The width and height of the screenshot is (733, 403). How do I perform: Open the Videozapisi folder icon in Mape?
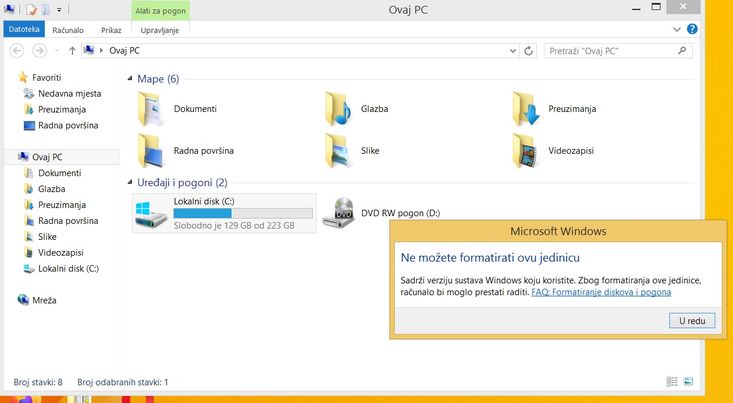click(525, 151)
